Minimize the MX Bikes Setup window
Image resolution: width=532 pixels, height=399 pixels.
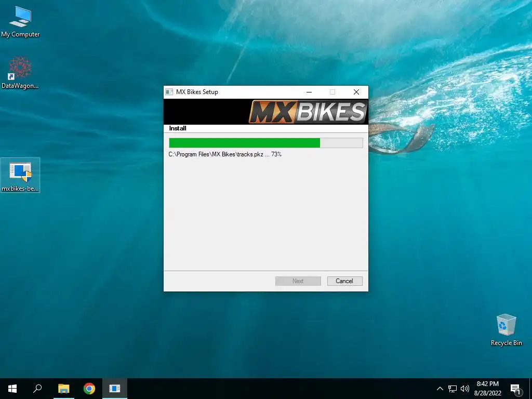309,92
